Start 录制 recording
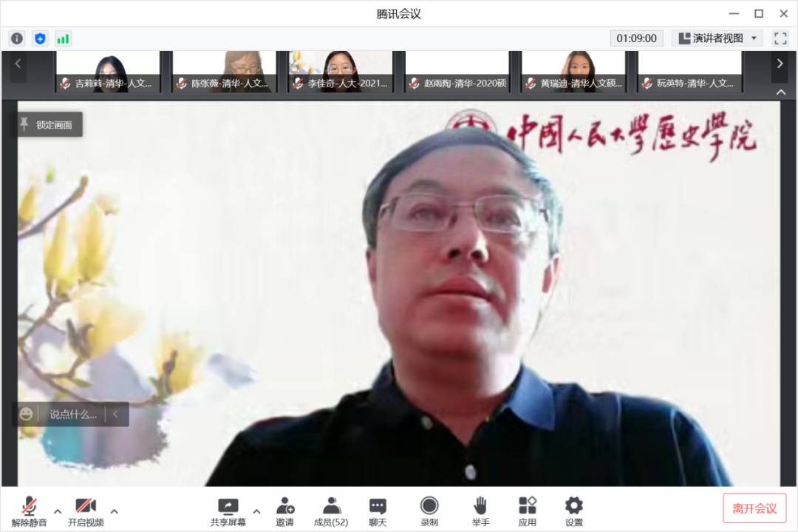Image resolution: width=798 pixels, height=532 pixels. click(x=429, y=511)
